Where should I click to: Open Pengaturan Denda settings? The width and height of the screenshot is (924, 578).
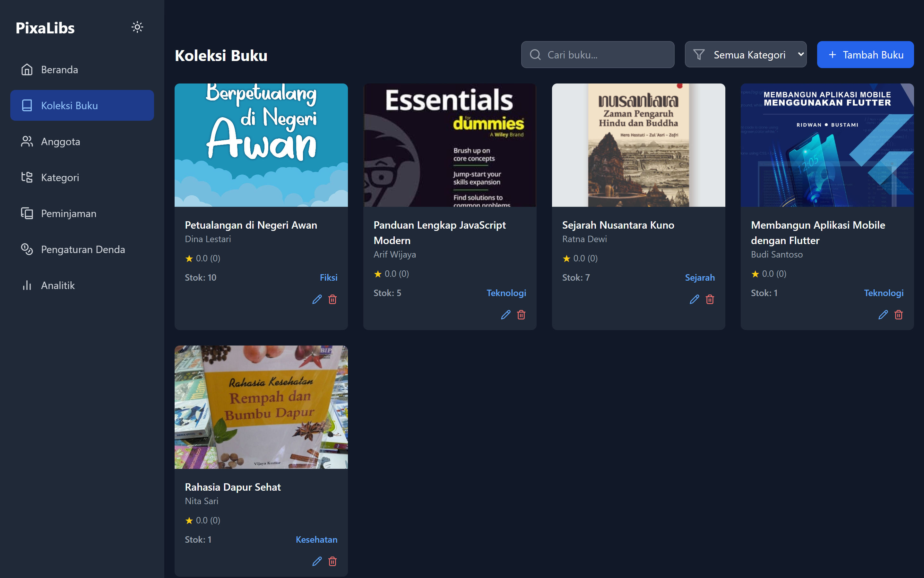[82, 249]
